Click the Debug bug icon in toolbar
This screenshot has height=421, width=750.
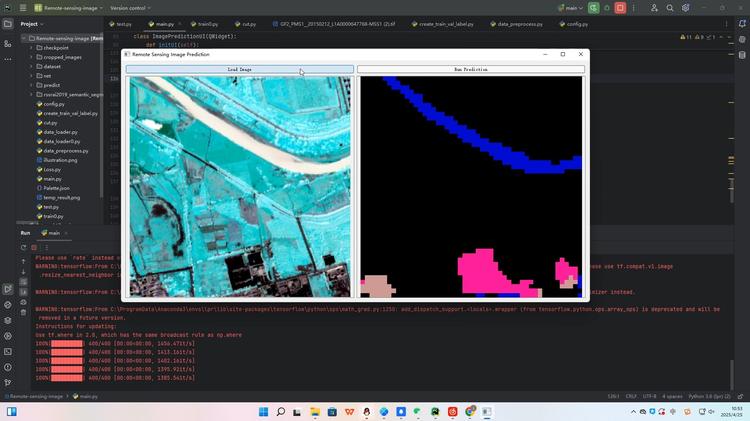[x=607, y=8]
